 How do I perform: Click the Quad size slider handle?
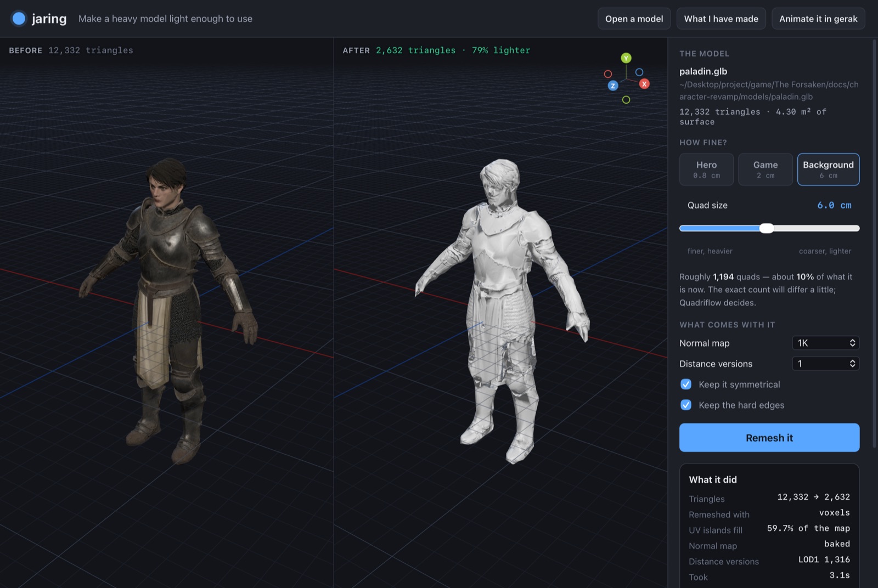(767, 228)
